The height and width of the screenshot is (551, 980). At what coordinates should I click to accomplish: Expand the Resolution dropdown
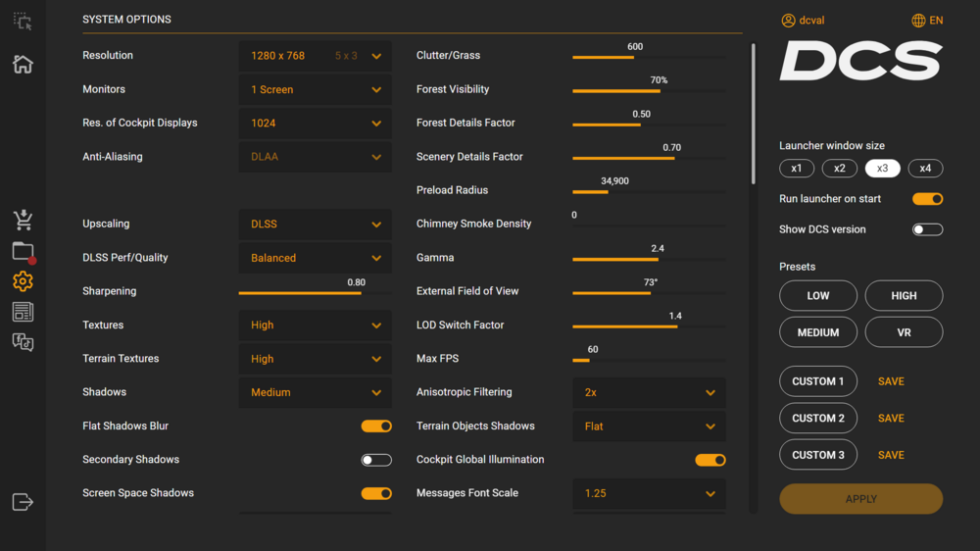315,56
